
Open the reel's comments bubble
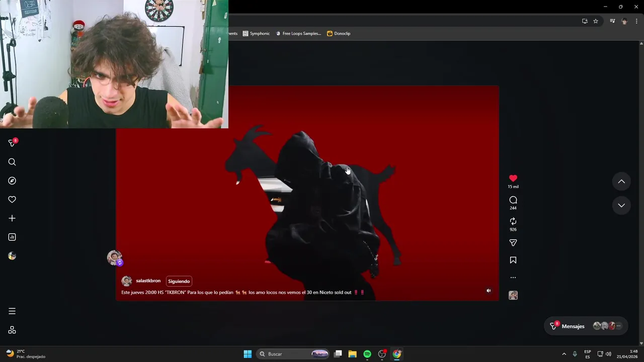pyautogui.click(x=513, y=200)
